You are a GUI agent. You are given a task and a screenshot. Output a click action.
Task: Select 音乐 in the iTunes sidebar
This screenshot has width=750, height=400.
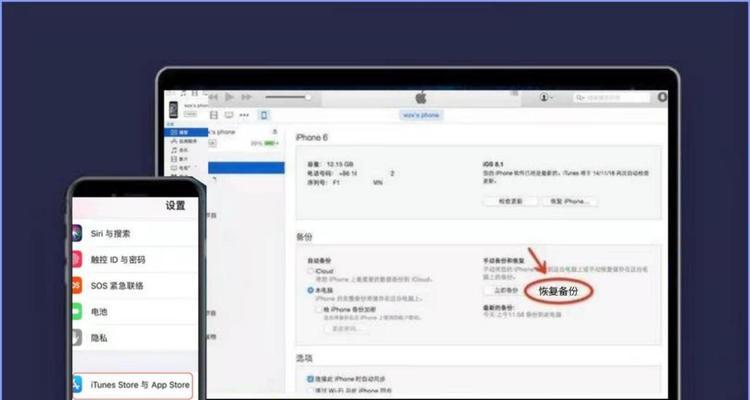point(187,150)
